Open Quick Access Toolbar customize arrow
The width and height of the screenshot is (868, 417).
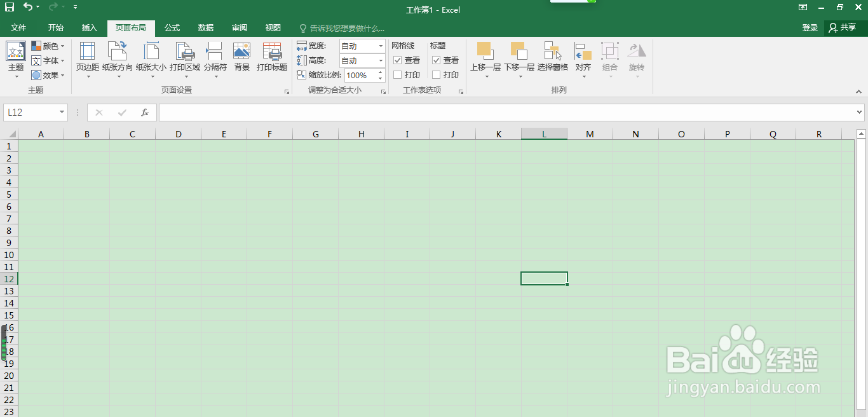(75, 7)
